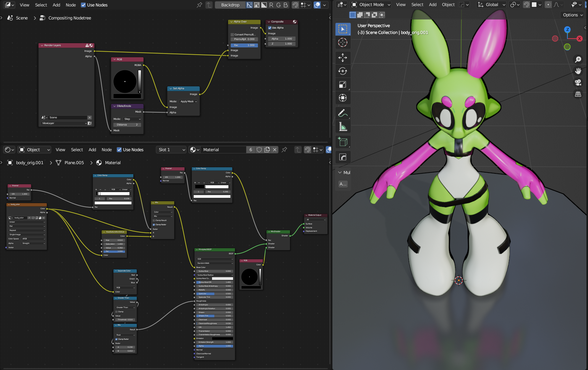Toggle camera view using the camera gizmo

pyautogui.click(x=578, y=82)
